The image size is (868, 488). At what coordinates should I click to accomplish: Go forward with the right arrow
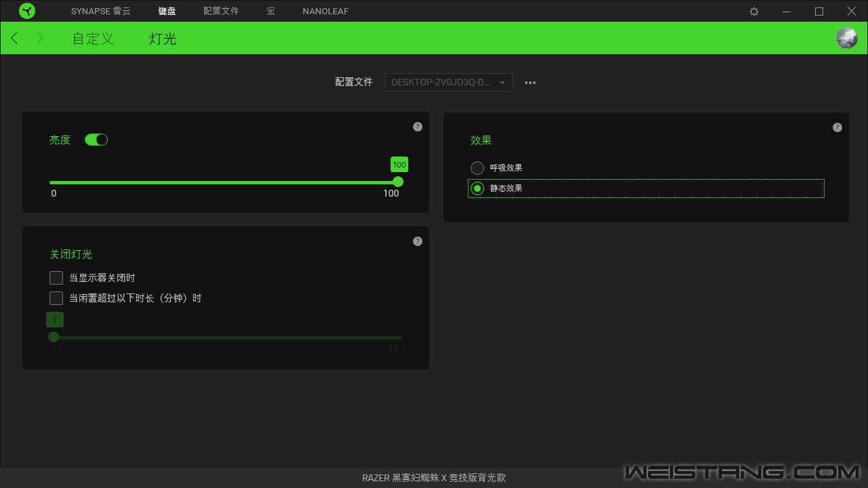point(40,38)
